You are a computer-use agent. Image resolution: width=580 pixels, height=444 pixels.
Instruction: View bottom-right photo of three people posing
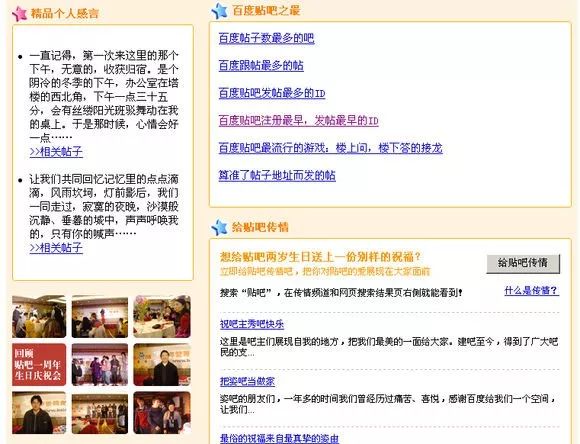162,413
